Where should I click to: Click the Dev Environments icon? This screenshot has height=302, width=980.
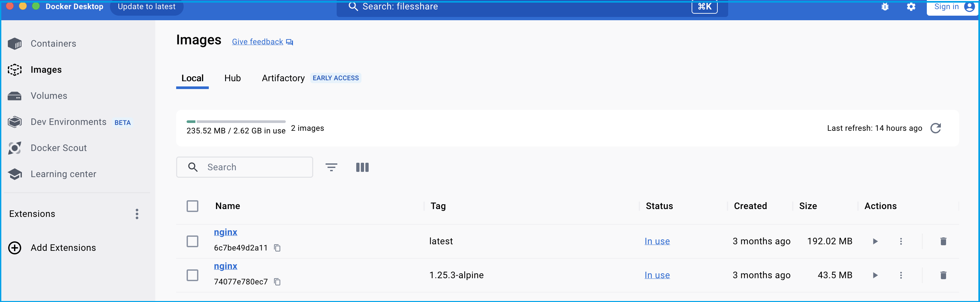14,122
